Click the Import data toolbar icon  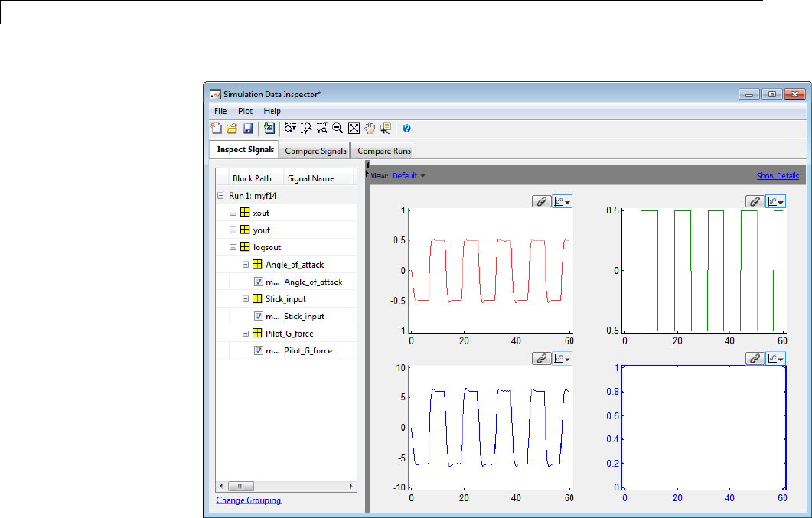(269, 129)
